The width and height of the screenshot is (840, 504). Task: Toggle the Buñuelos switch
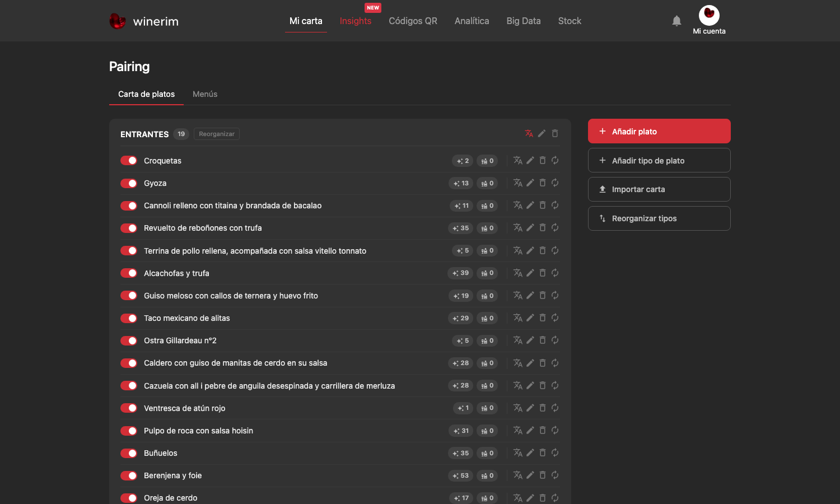129,453
